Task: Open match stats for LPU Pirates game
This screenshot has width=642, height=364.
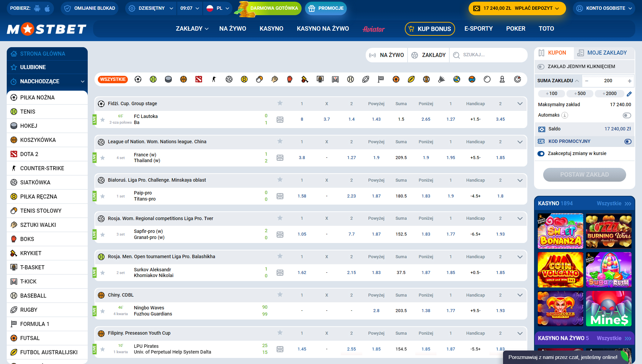Action: (x=280, y=349)
